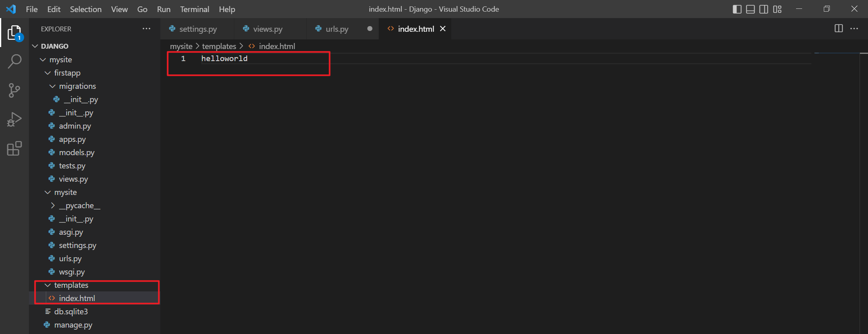Toggle the secondary side bar
Screen dimensions: 868x334
[764, 9]
